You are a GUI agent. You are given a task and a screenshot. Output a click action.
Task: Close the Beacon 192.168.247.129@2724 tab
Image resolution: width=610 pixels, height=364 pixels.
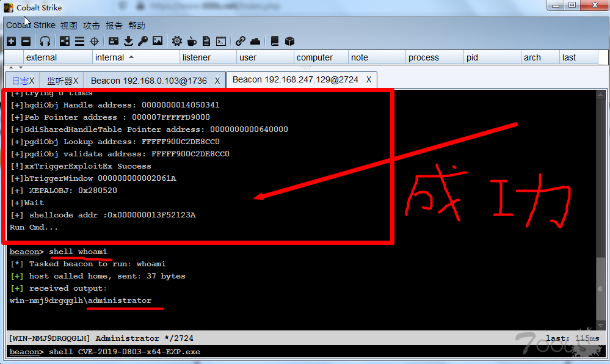click(369, 79)
